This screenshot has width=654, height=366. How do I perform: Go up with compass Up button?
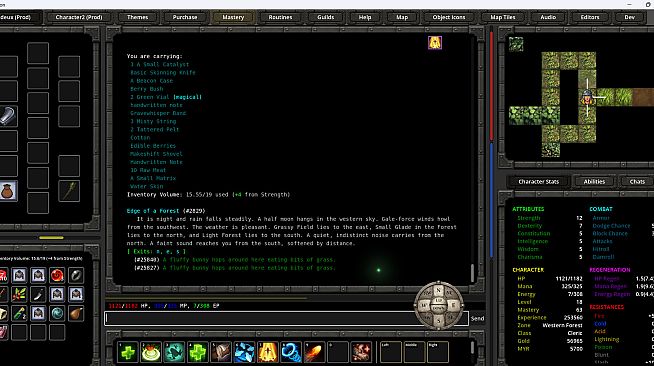point(438,301)
